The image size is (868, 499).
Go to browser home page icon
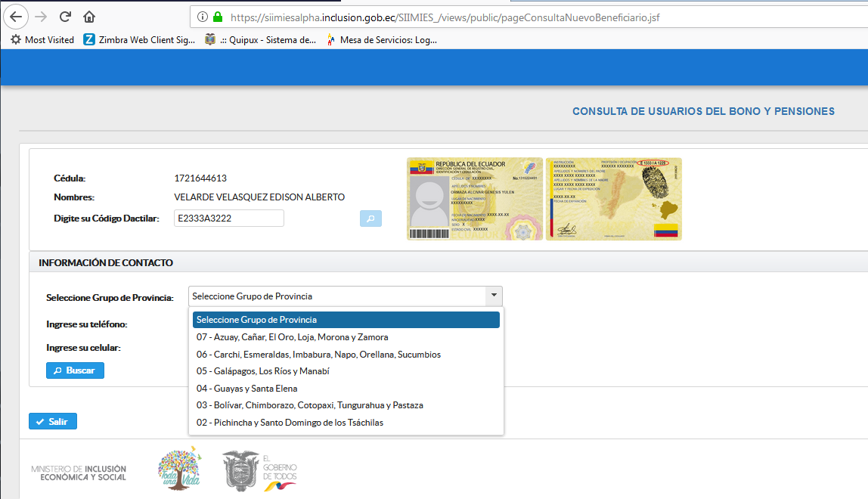(x=89, y=16)
